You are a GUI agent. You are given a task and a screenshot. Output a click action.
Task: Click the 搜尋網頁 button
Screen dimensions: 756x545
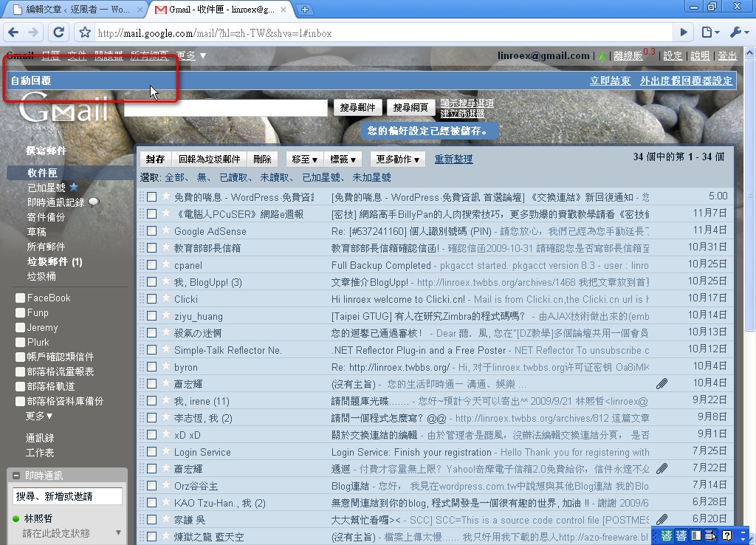point(410,108)
